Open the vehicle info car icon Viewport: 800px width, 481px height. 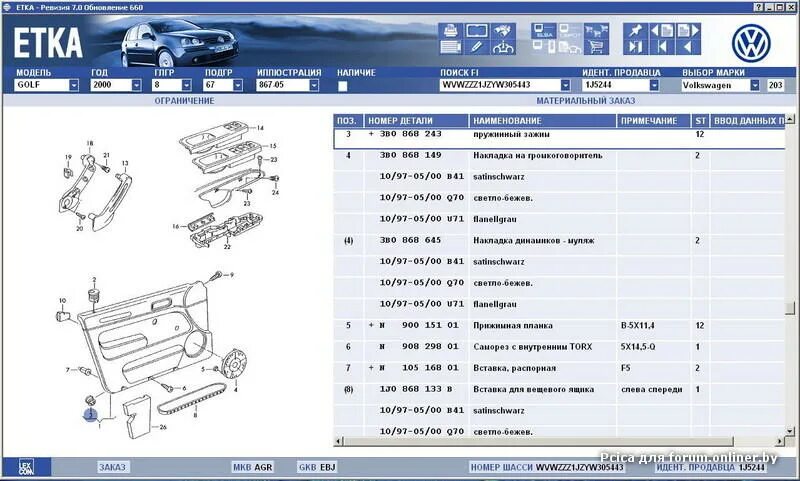pyautogui.click(x=503, y=47)
